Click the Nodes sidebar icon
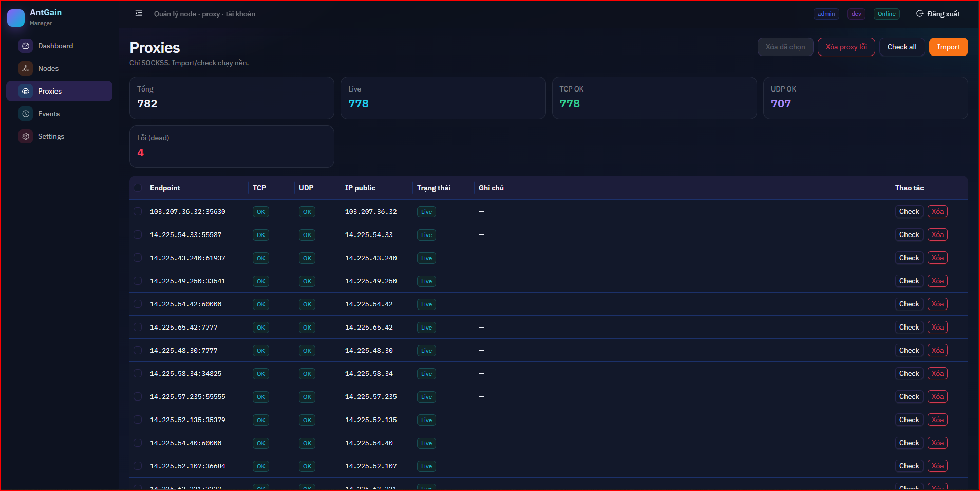 26,68
